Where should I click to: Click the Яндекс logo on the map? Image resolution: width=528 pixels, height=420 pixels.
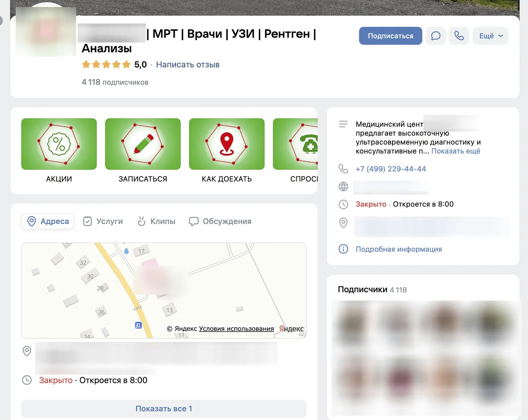pos(291,329)
